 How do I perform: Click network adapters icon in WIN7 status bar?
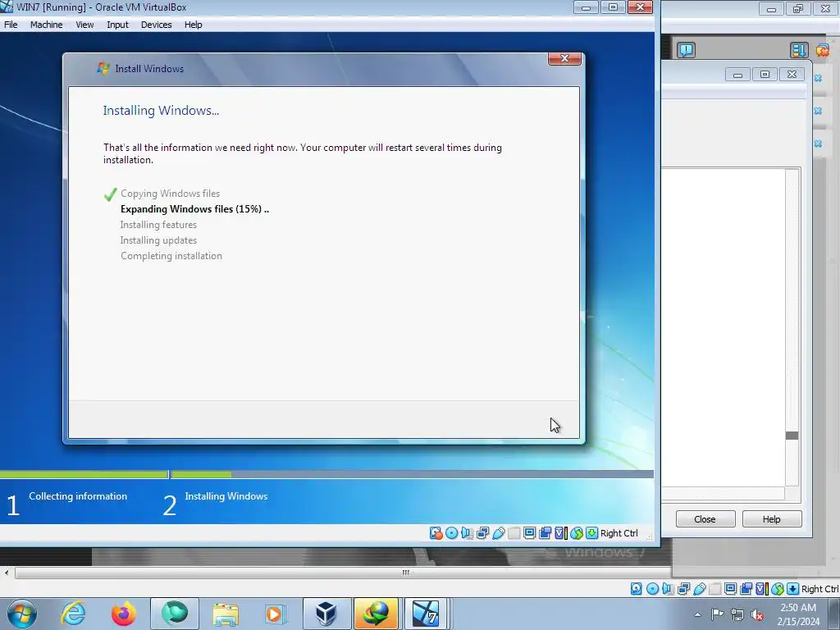point(482,533)
